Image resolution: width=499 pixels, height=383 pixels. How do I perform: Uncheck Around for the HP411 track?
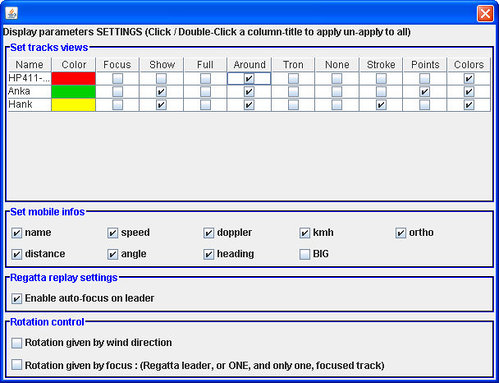[249, 79]
